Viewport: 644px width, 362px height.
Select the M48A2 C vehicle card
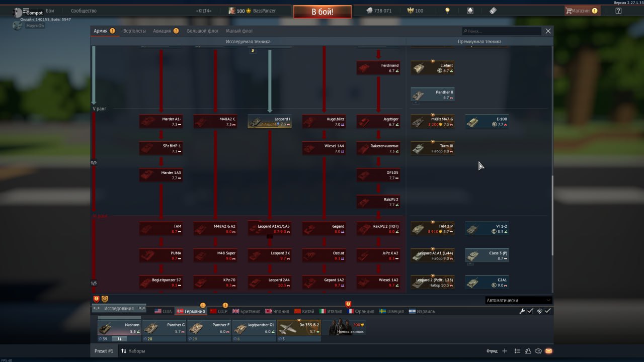[215, 122]
